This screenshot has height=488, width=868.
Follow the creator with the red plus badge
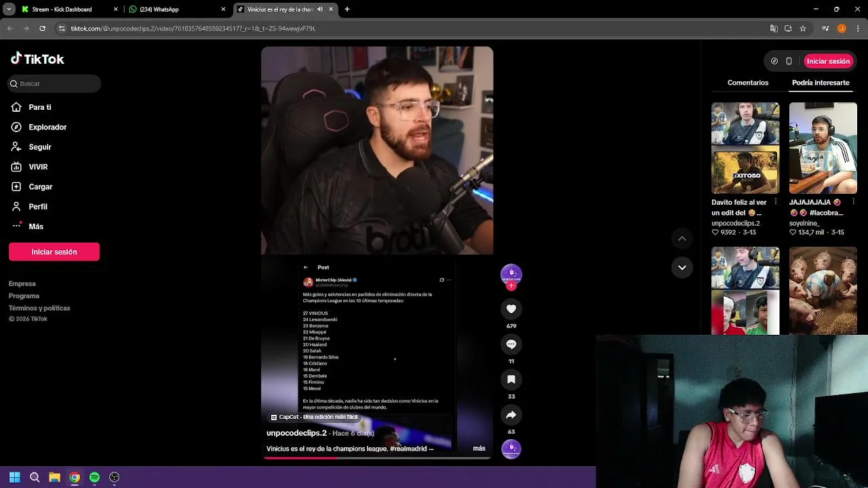coord(511,286)
